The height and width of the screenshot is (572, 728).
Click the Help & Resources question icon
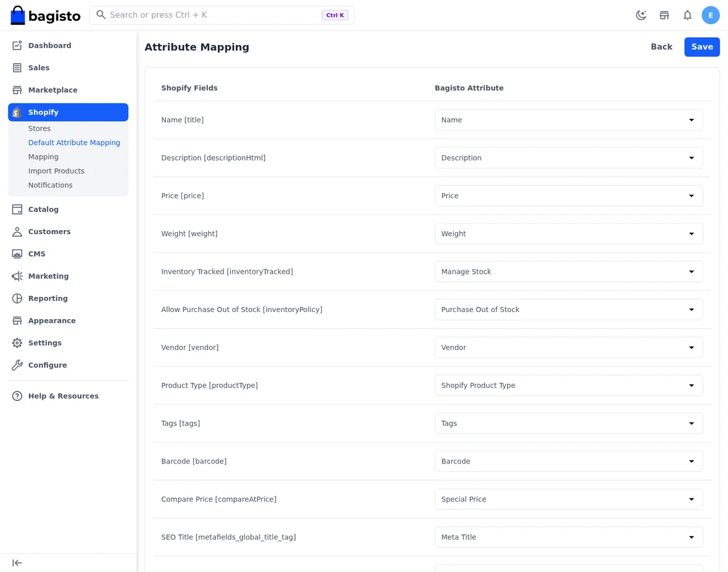pyautogui.click(x=17, y=396)
